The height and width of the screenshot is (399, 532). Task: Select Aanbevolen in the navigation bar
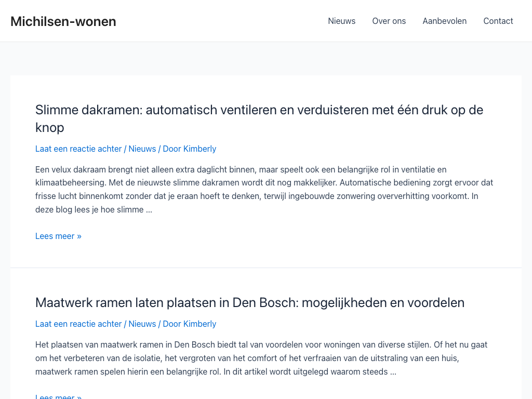coord(444,21)
